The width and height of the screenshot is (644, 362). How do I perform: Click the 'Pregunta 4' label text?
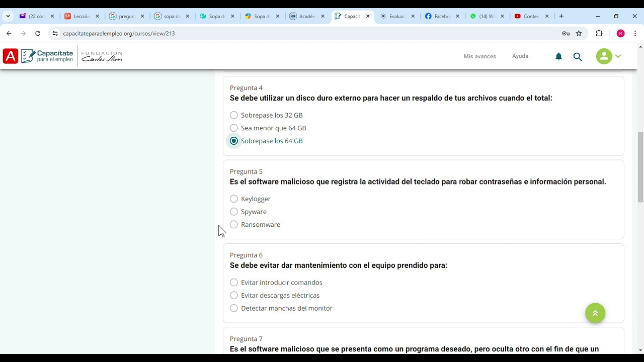[246, 88]
